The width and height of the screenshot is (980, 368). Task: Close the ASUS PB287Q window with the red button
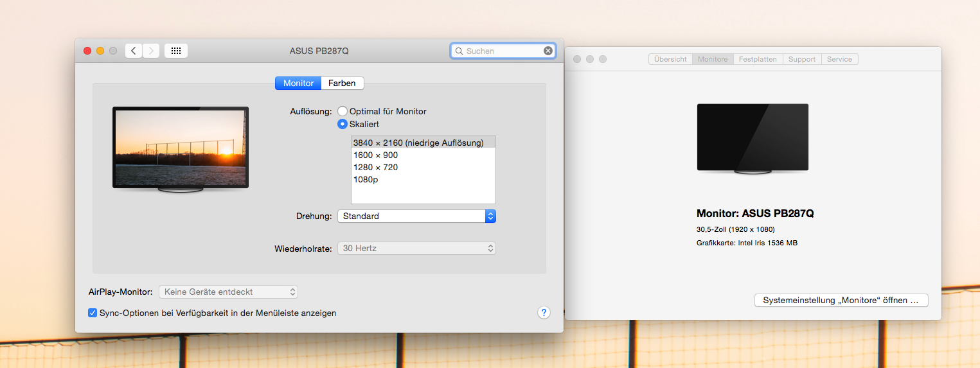pos(87,51)
